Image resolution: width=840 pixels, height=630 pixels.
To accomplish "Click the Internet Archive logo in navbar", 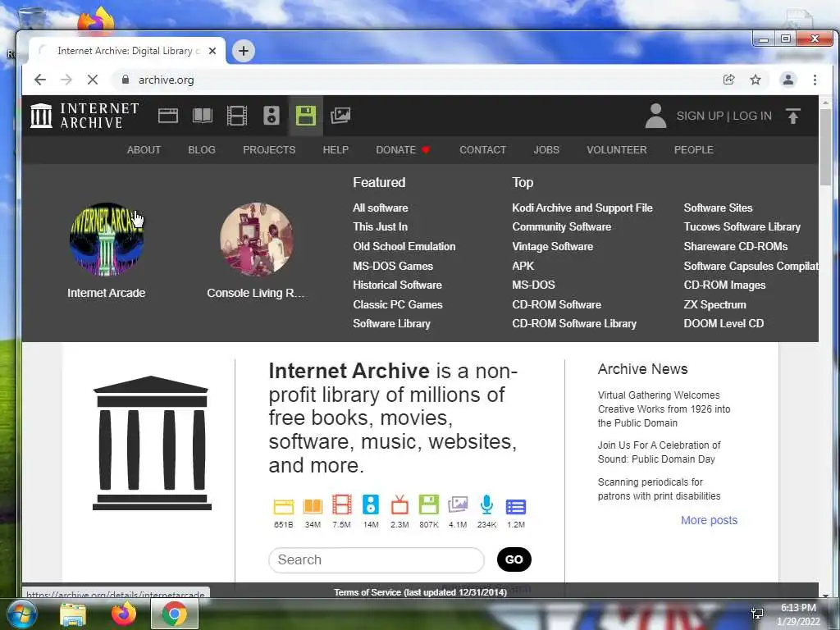I will tap(84, 116).
